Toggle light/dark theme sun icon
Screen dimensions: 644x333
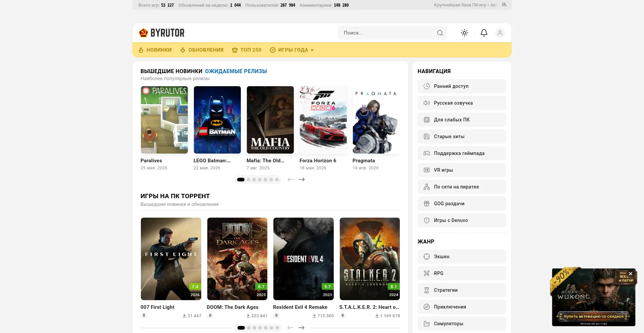click(465, 33)
